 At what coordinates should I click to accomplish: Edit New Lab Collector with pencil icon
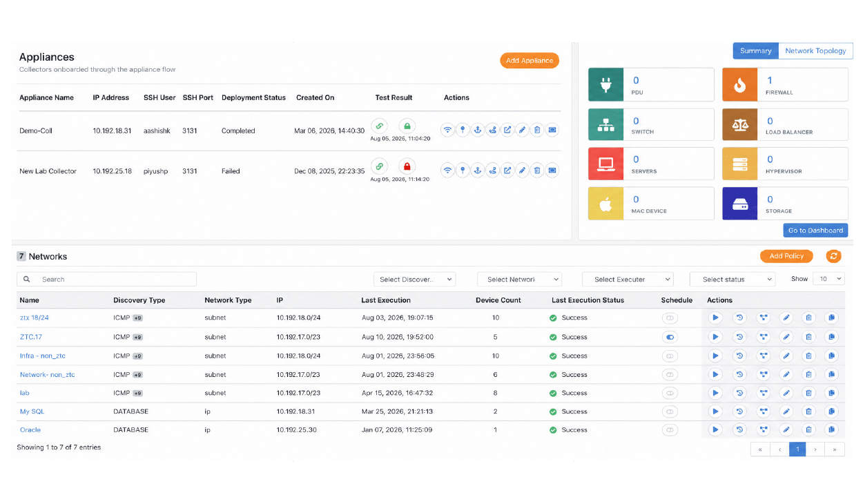click(x=522, y=170)
